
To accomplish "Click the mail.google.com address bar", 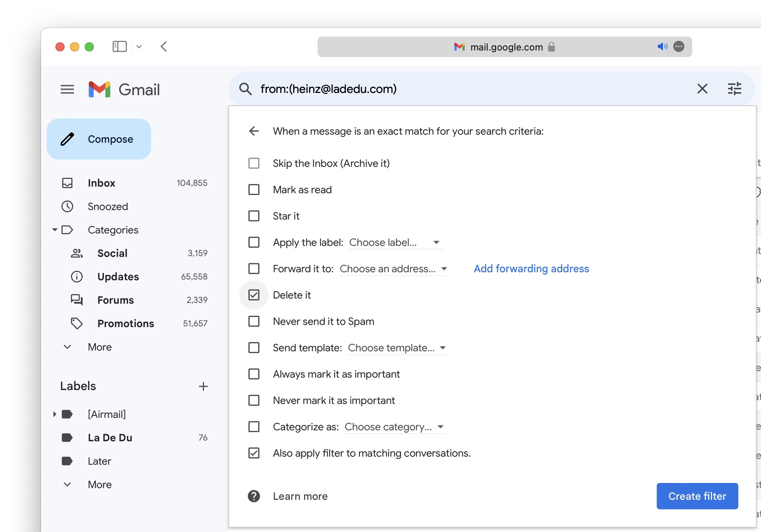I will point(505,47).
